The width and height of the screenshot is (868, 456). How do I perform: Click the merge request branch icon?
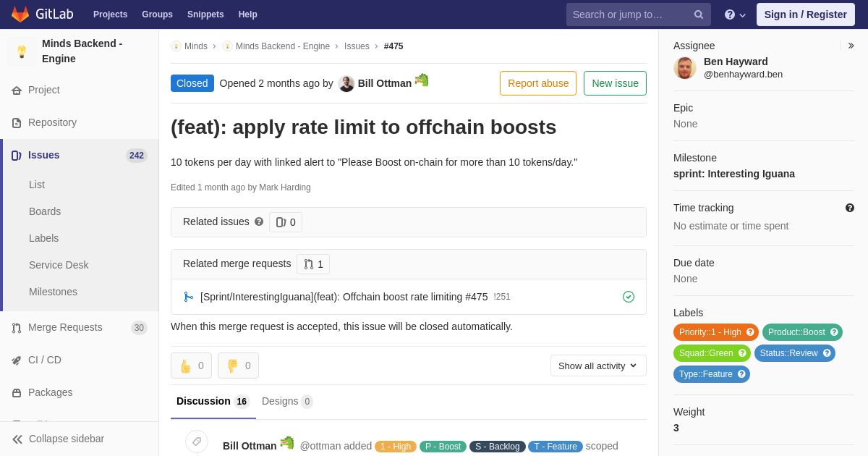click(x=189, y=297)
